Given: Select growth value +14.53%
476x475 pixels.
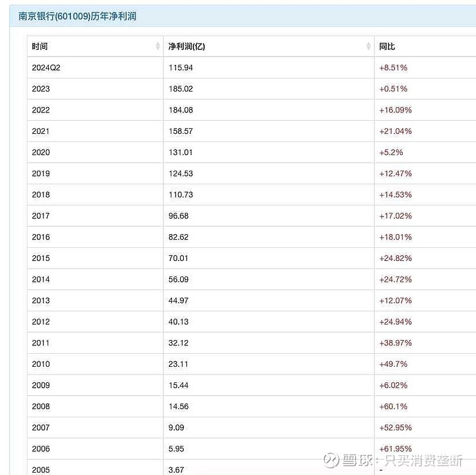Looking at the screenshot, I should coord(395,195).
